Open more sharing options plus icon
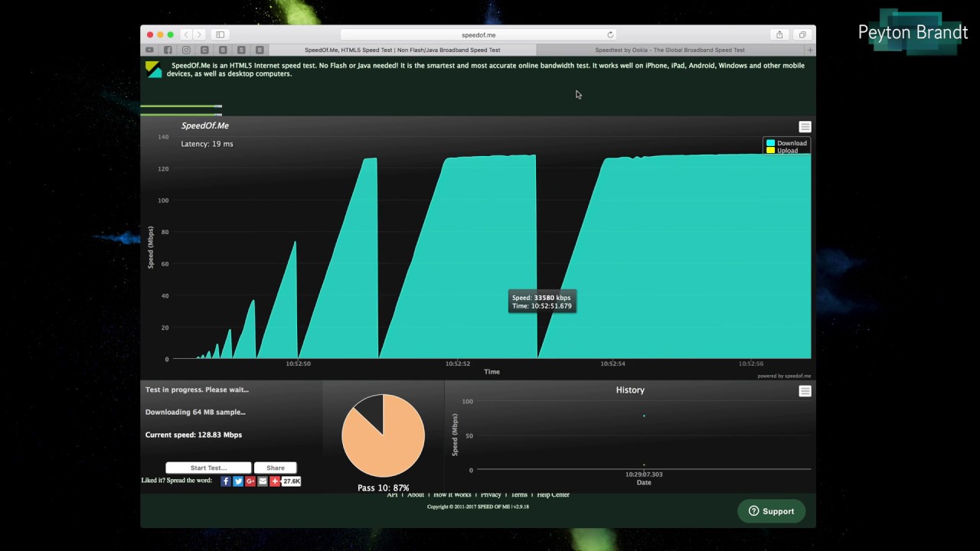The height and width of the screenshot is (551, 980). [275, 481]
